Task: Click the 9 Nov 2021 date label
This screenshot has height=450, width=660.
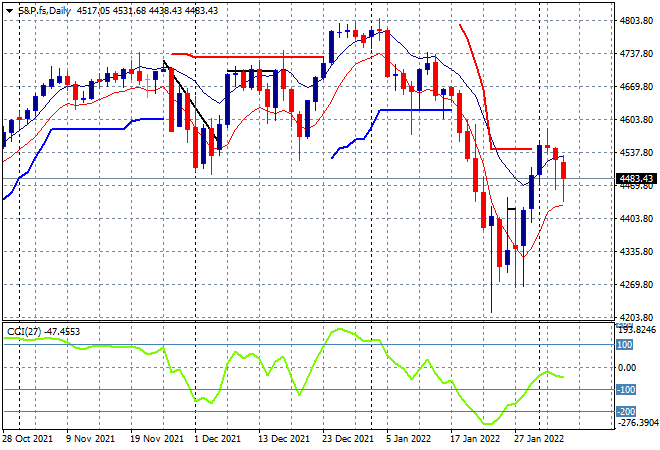Action: (90, 439)
